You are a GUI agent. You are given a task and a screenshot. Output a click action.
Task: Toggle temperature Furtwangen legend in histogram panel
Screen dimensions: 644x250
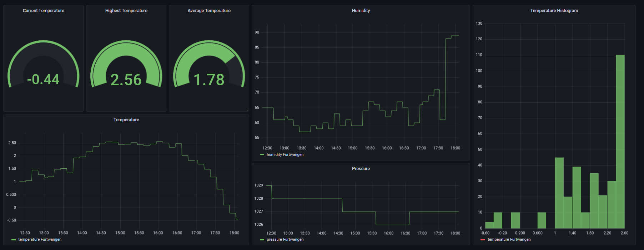pos(509,239)
